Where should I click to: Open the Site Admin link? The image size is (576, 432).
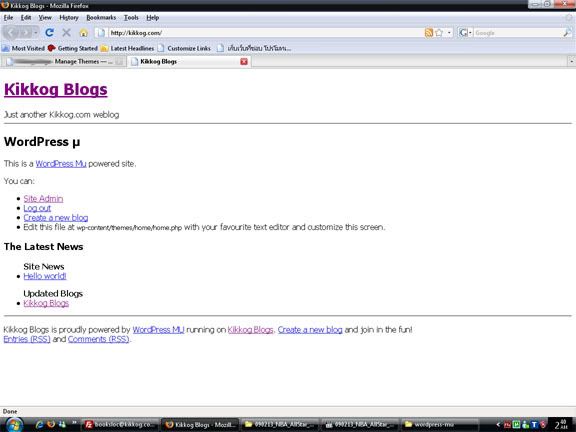pyautogui.click(x=43, y=198)
